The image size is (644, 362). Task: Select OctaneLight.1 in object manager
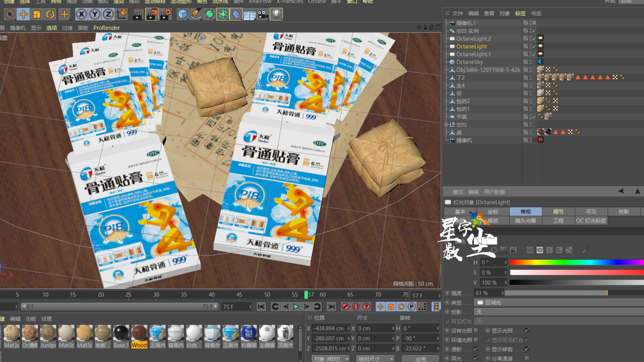[x=473, y=54]
